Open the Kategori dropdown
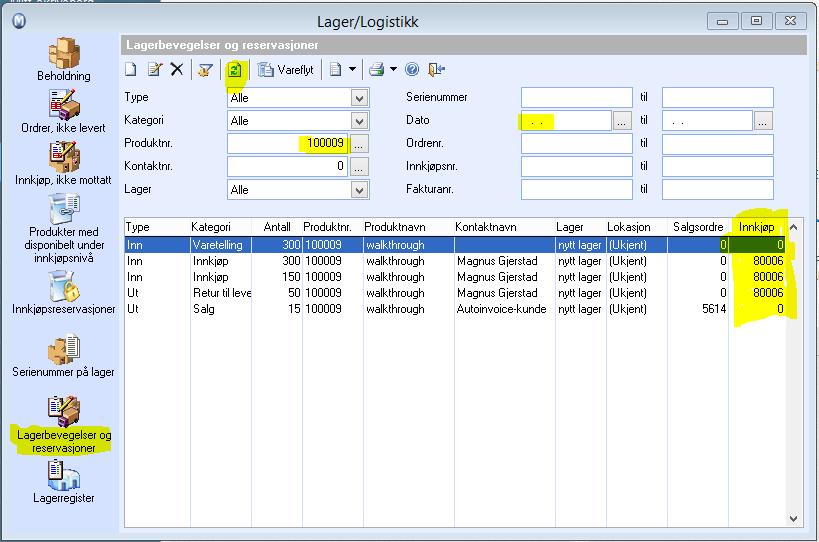 pyautogui.click(x=359, y=121)
